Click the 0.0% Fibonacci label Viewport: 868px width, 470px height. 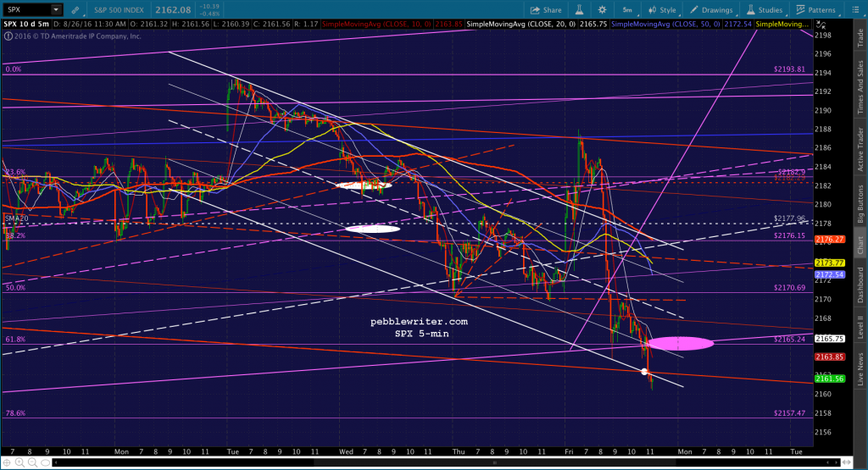[14, 69]
